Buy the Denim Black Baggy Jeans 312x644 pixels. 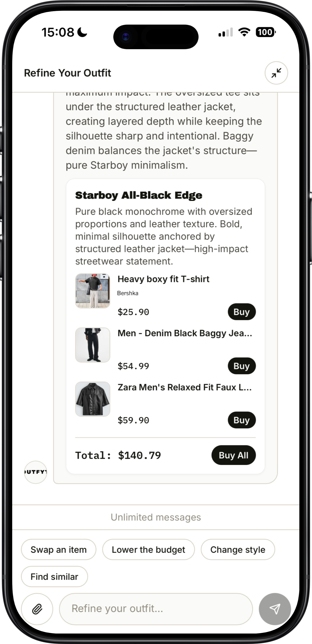point(242,366)
